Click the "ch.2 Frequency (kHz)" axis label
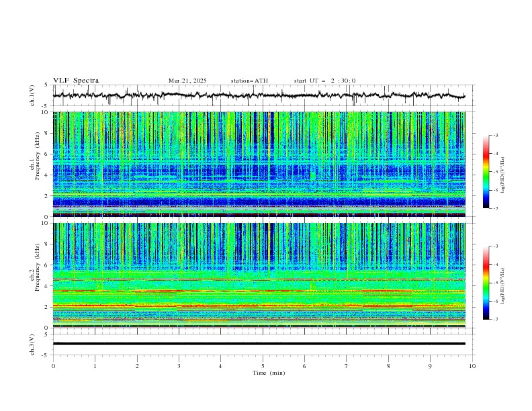The image size is (532, 411). coord(35,267)
